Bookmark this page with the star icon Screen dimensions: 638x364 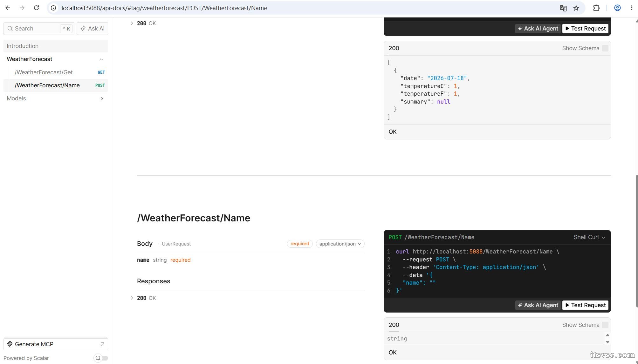pos(576,8)
